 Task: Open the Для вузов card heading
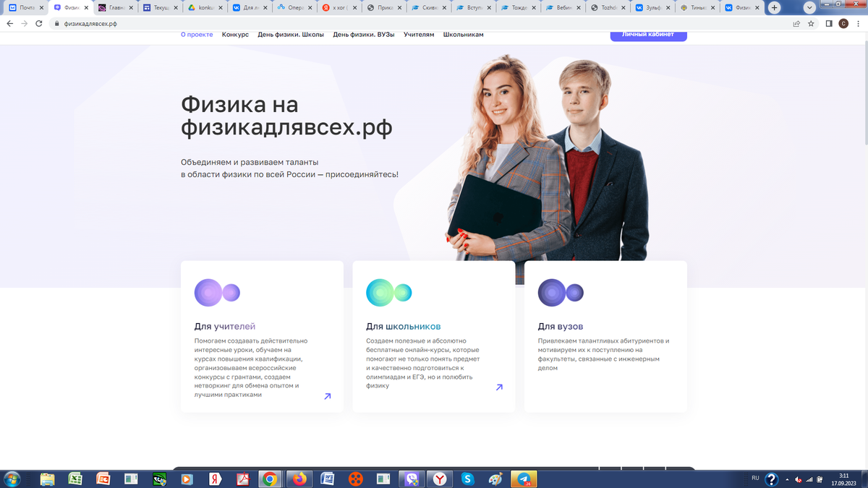pyautogui.click(x=561, y=327)
